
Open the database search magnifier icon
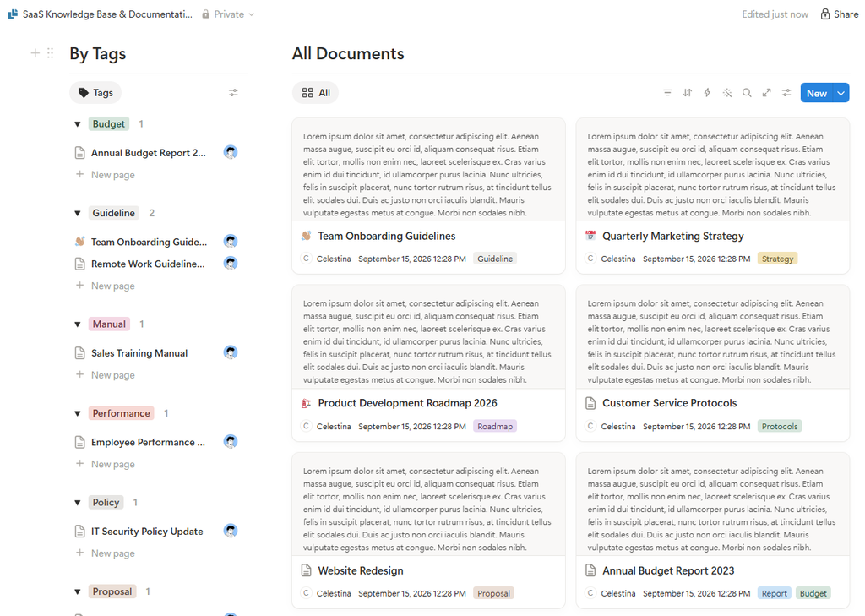point(747,93)
